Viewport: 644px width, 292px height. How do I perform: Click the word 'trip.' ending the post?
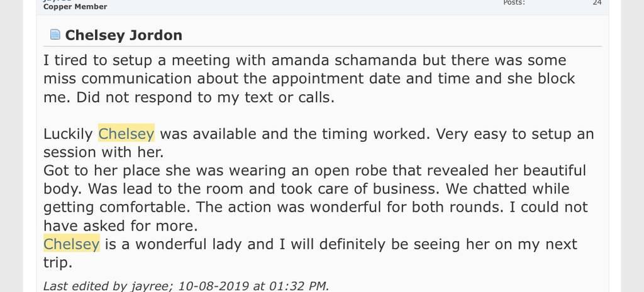(58, 262)
